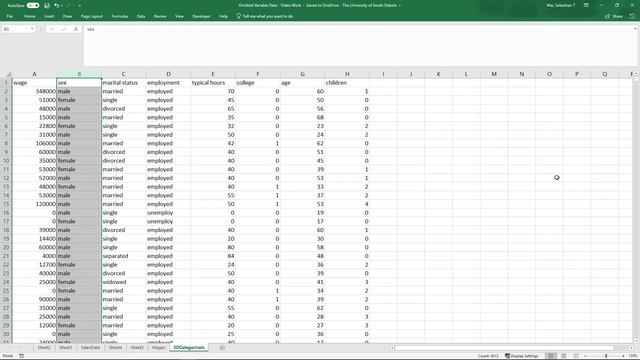Select column H header
This screenshot has height=360, width=640.
(347, 74)
